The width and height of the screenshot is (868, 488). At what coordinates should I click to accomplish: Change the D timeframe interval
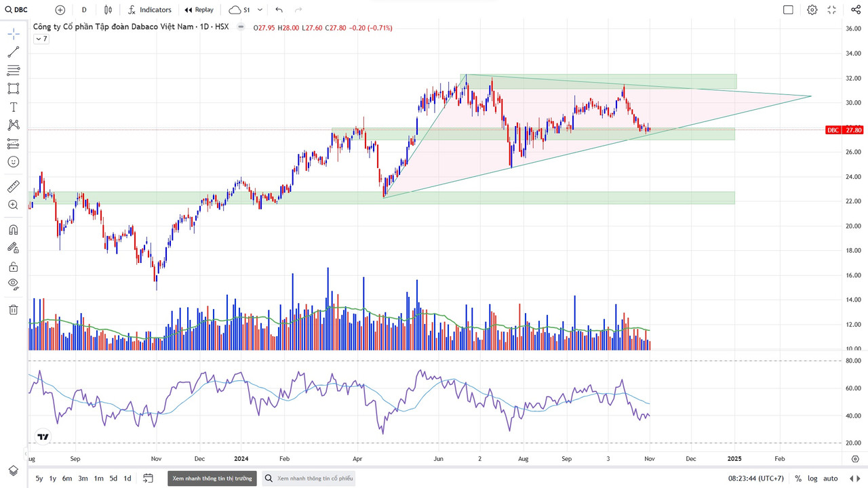[84, 9]
